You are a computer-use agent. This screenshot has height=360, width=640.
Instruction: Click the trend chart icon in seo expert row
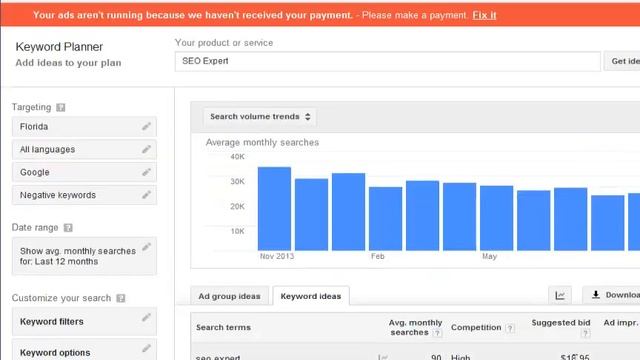pyautogui.click(x=382, y=357)
